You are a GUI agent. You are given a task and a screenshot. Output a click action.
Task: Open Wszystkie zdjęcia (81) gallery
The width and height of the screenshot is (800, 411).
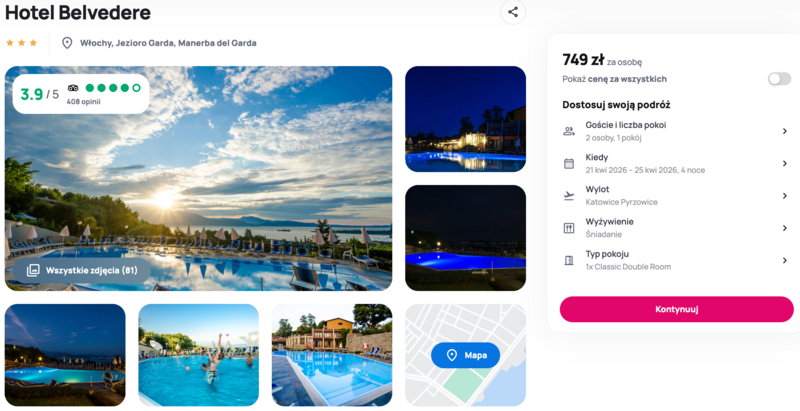tap(82, 270)
